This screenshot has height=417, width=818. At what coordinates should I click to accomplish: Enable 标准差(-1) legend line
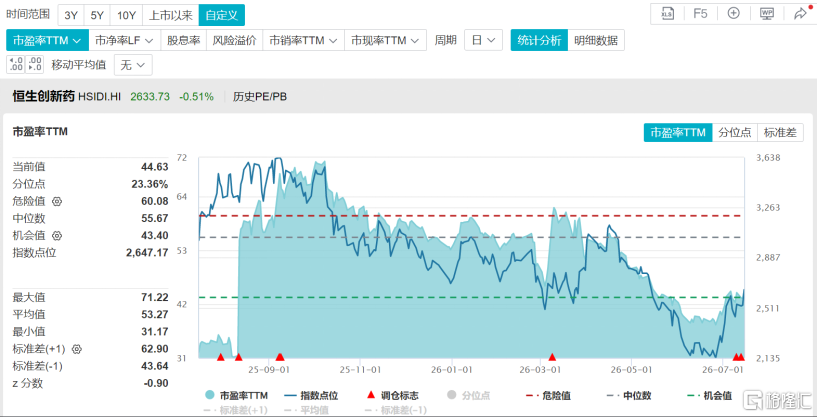pos(396,410)
